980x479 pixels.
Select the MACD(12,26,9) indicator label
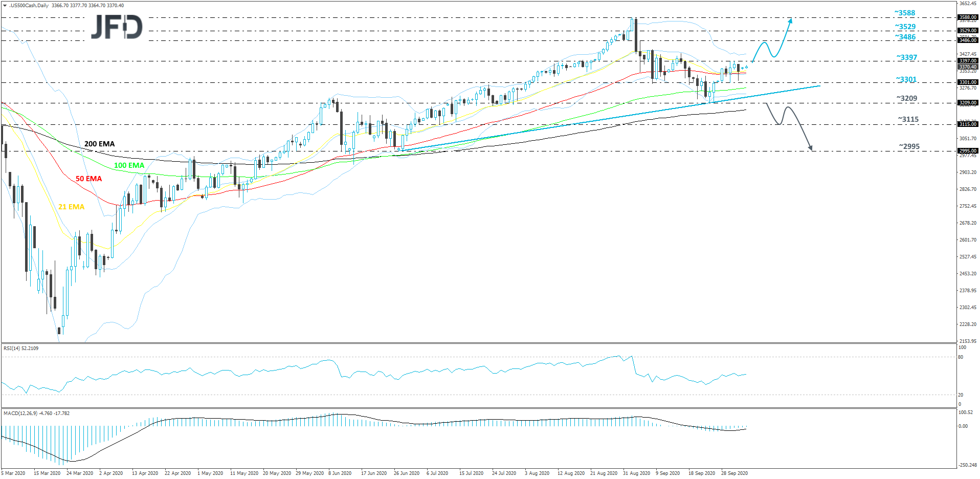pos(36,413)
